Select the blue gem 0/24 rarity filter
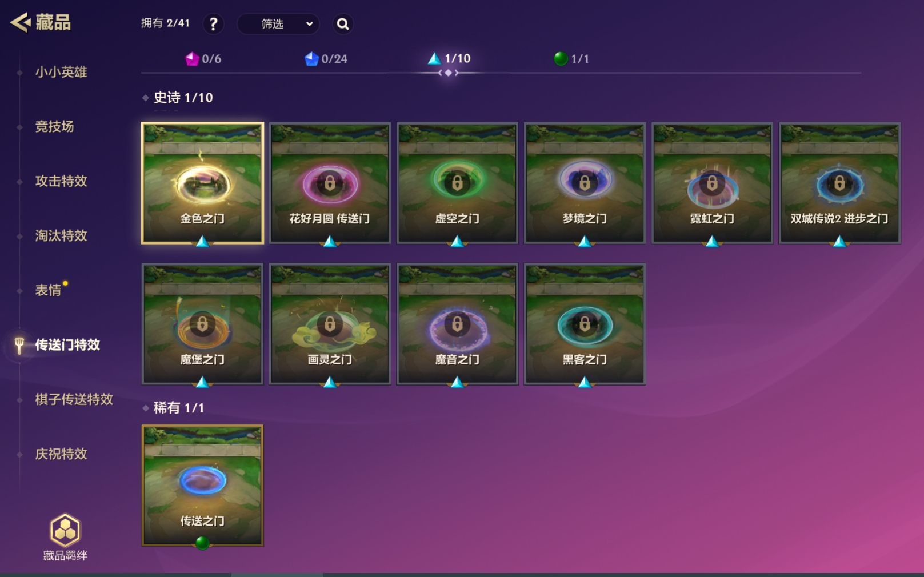 326,59
